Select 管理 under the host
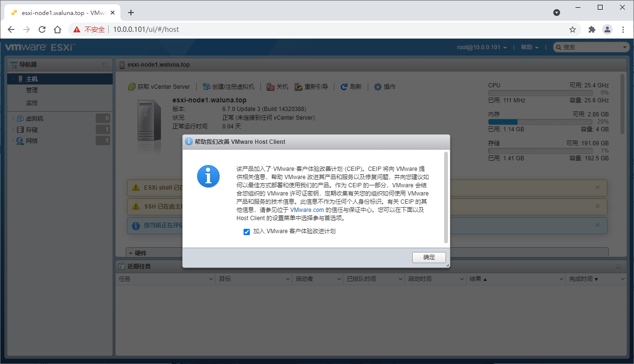 point(32,90)
